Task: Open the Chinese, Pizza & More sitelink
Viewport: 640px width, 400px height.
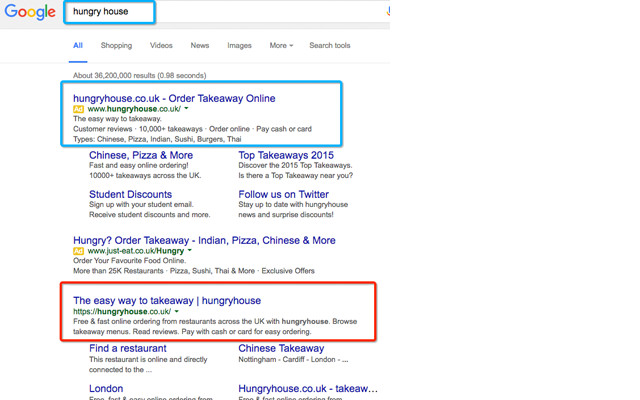Action: click(x=141, y=155)
